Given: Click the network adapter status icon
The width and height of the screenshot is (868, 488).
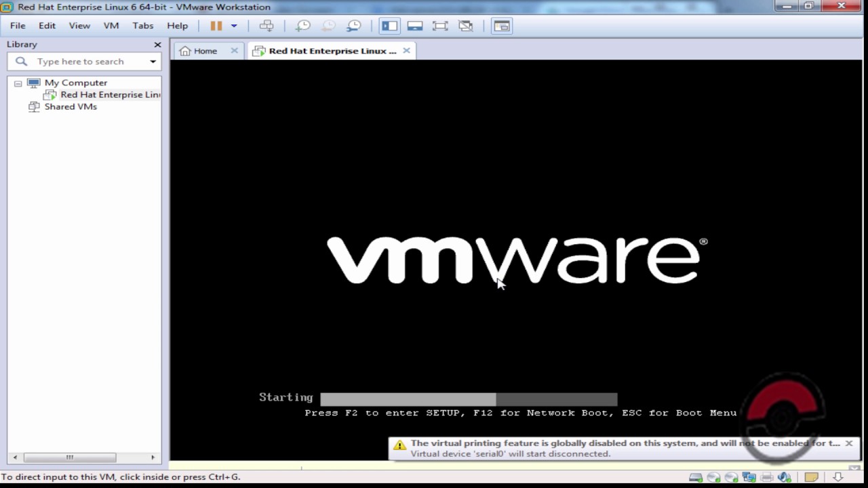Looking at the screenshot, I should click(x=749, y=477).
